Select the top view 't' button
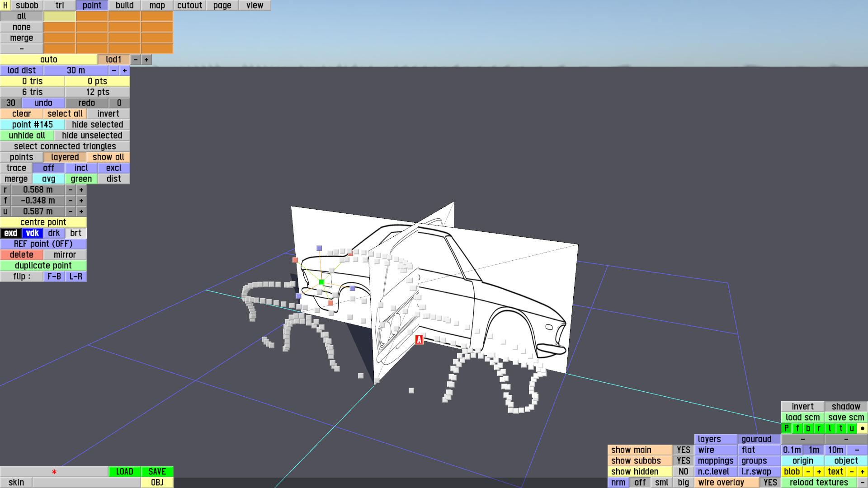The height and width of the screenshot is (488, 868). pos(840,428)
